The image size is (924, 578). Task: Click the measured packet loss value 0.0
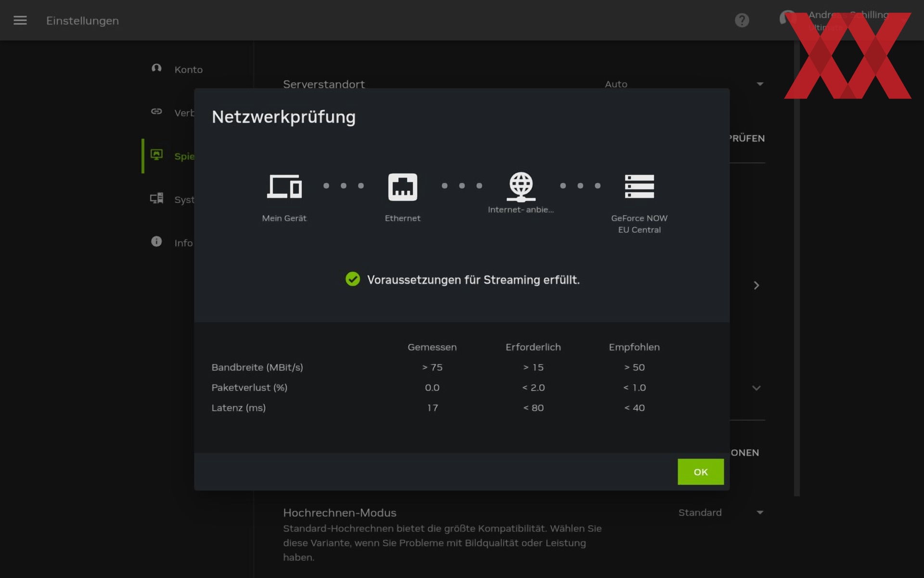click(432, 387)
